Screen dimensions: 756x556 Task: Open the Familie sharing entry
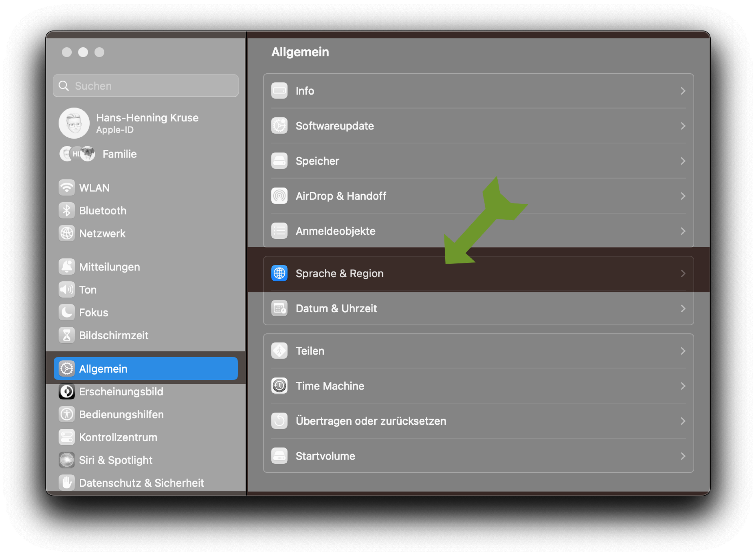tap(119, 154)
